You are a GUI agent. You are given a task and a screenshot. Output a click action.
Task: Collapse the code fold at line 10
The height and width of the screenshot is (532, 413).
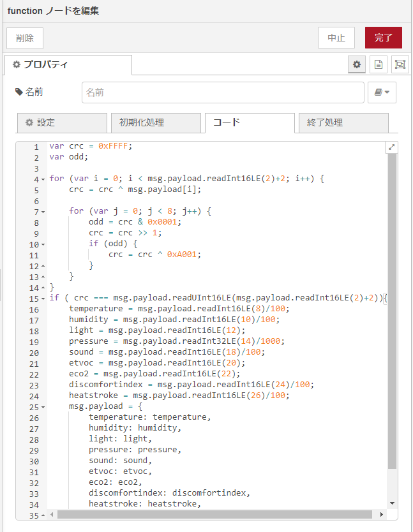(x=43, y=244)
